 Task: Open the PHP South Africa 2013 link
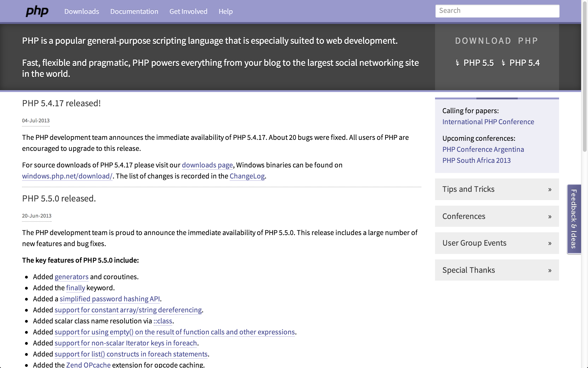(x=476, y=160)
